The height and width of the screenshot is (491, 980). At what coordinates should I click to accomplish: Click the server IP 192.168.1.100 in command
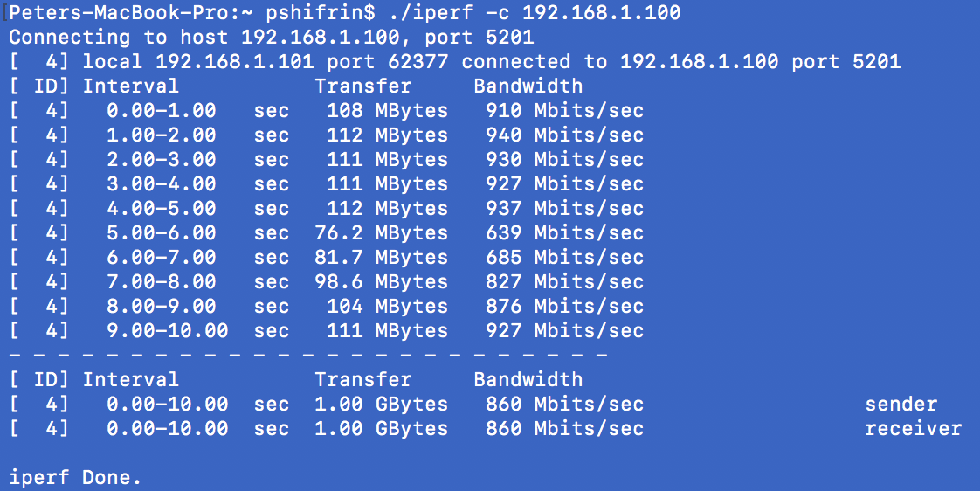coord(602,12)
